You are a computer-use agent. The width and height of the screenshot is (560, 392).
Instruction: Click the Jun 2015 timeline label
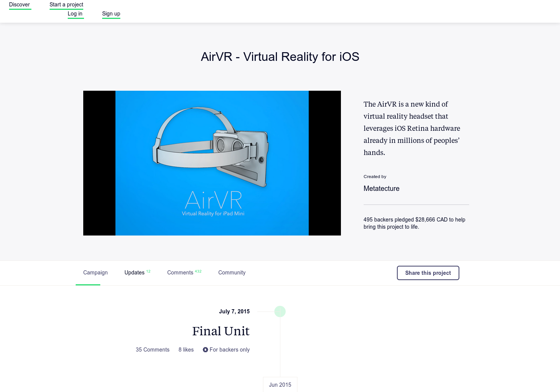pyautogui.click(x=280, y=384)
